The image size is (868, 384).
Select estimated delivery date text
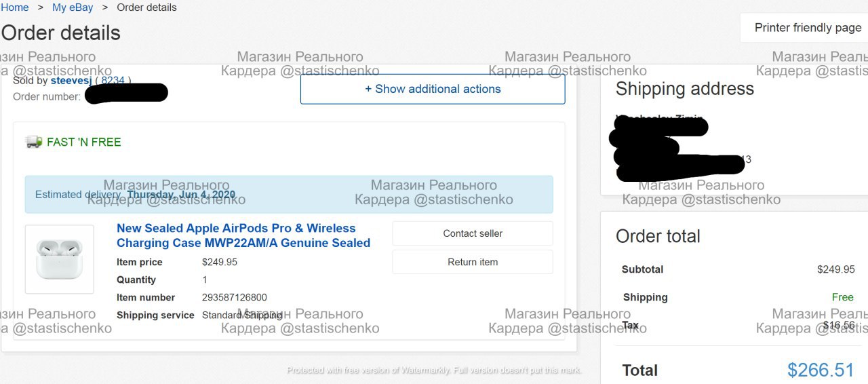[x=181, y=195]
